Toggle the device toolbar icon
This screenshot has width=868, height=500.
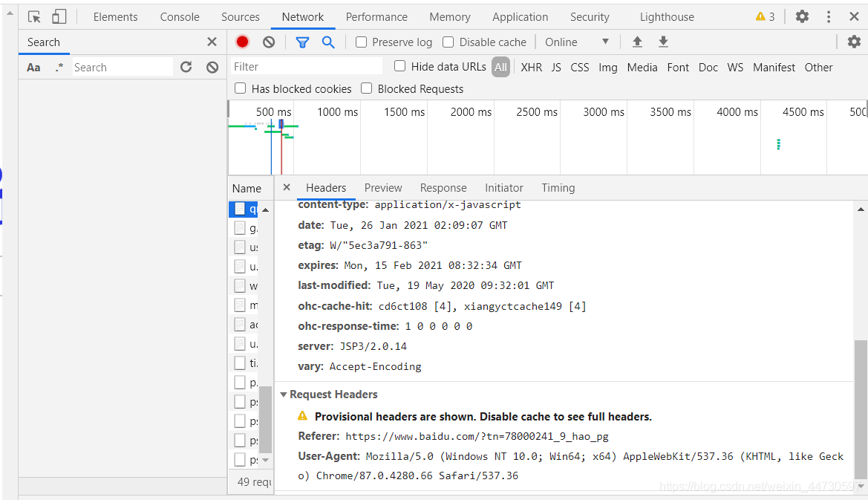[x=59, y=16]
